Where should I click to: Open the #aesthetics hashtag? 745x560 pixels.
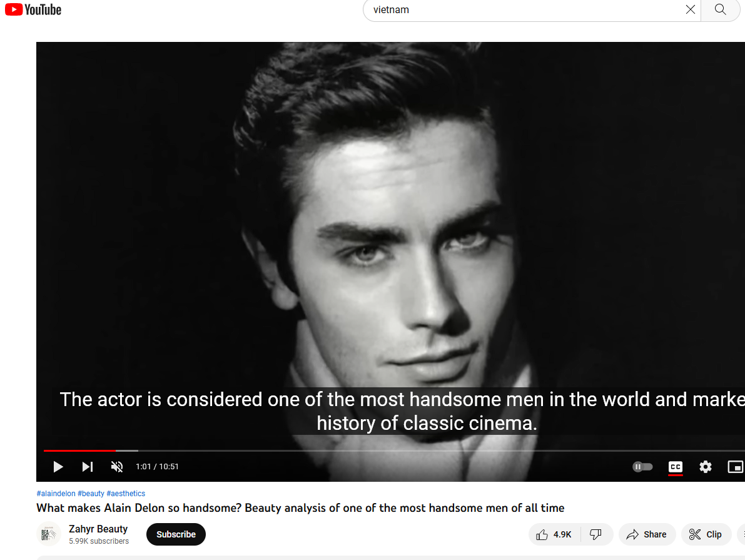pos(126,494)
